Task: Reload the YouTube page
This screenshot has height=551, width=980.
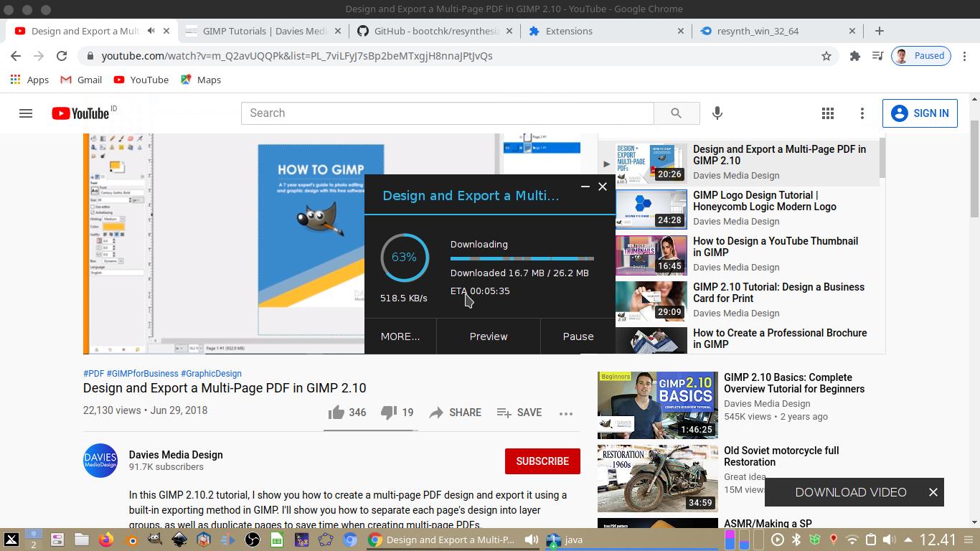Action: [62, 56]
